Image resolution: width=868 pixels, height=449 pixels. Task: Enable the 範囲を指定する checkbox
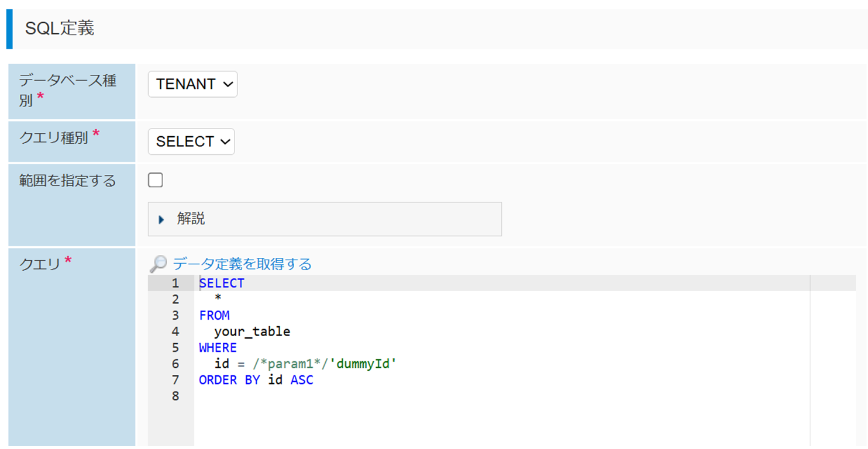[156, 180]
